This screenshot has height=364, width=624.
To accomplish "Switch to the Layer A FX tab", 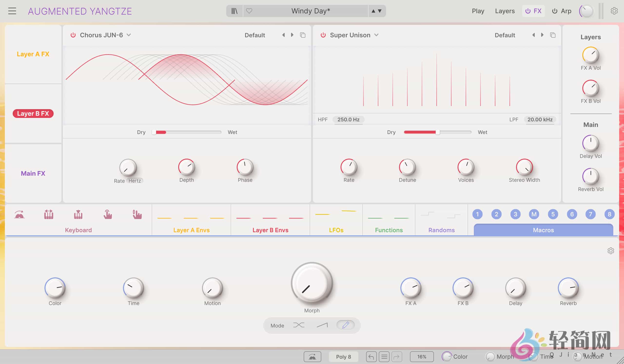I will [33, 54].
